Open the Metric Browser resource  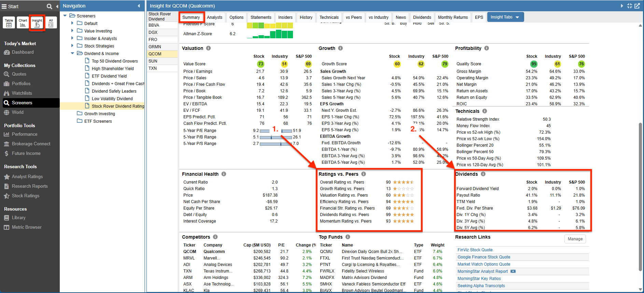(x=27, y=227)
